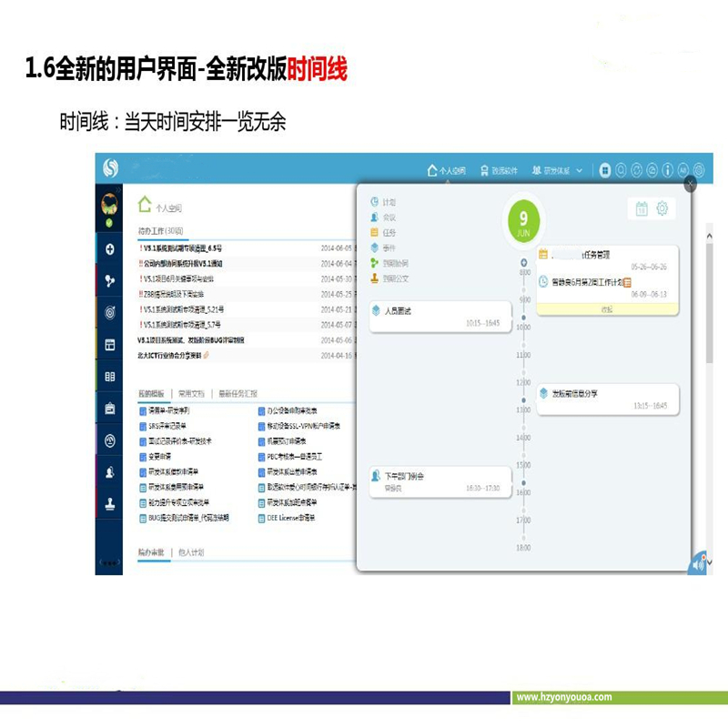728x728 pixels.
Task: Click the info icon in top toolbar
Action: [x=668, y=170]
